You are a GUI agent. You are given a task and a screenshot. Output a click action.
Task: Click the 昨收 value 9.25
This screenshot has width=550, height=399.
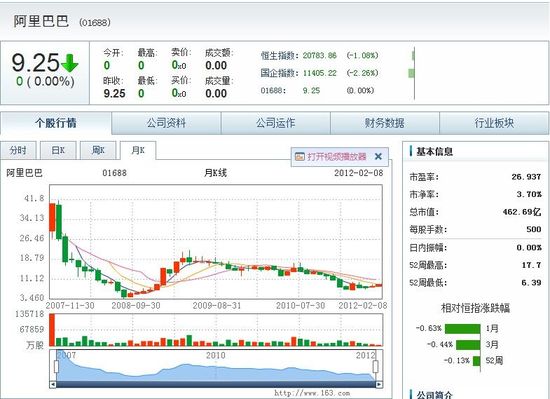[114, 94]
